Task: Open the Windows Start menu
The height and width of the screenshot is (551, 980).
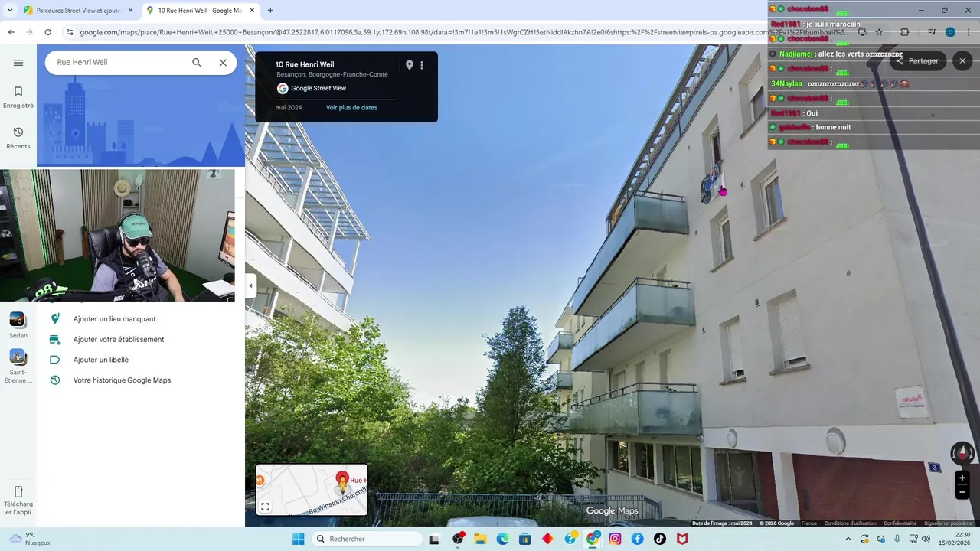Action: tap(298, 539)
